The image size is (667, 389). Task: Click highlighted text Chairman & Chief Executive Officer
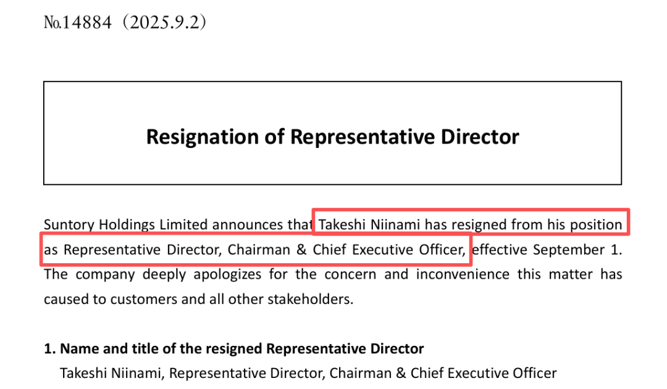347,249
